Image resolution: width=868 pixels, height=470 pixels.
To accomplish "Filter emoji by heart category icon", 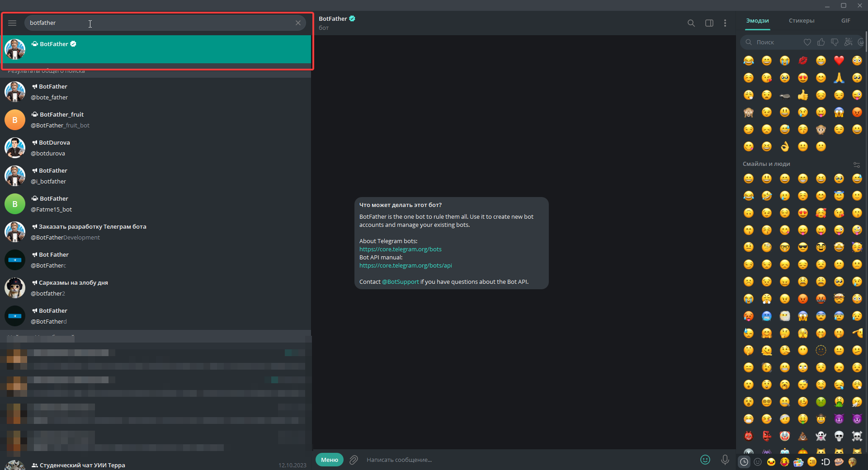I will [x=807, y=42].
